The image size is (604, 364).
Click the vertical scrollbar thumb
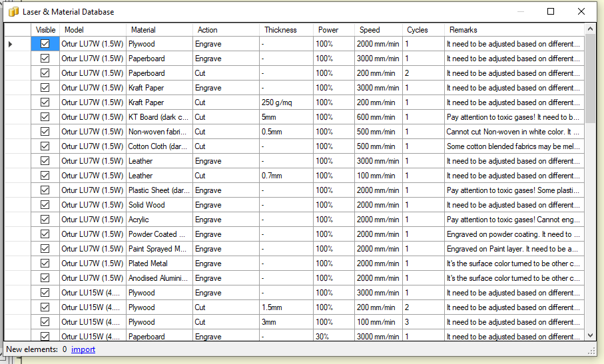[590, 79]
